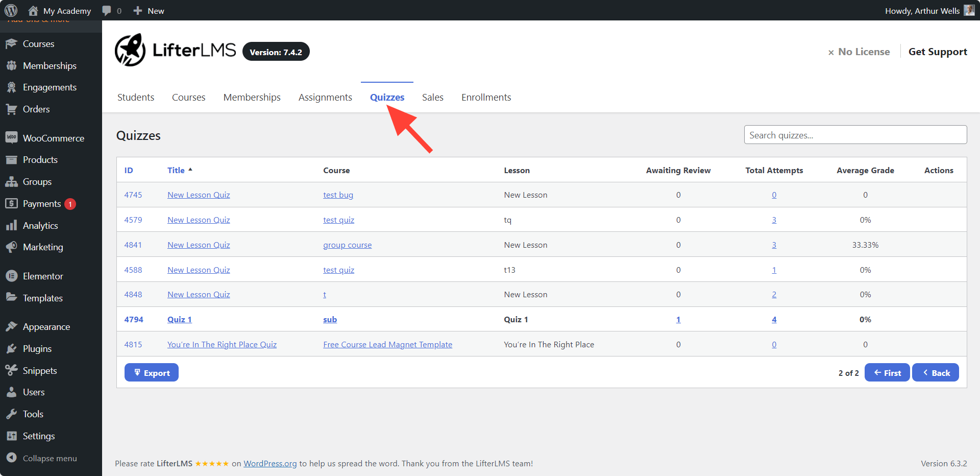Open the test bug course link
Image resolution: width=980 pixels, height=476 pixels.
[338, 195]
